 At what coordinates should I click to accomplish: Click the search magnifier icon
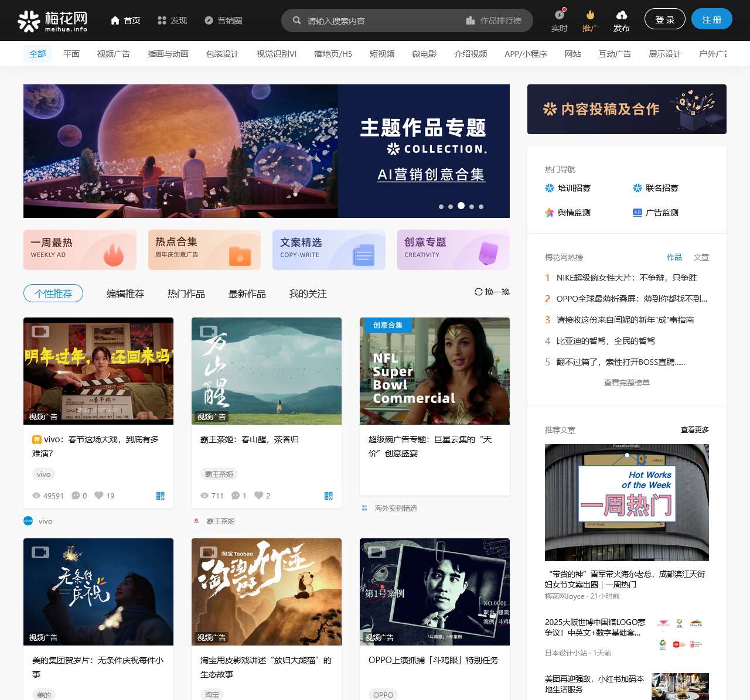pyautogui.click(x=297, y=21)
